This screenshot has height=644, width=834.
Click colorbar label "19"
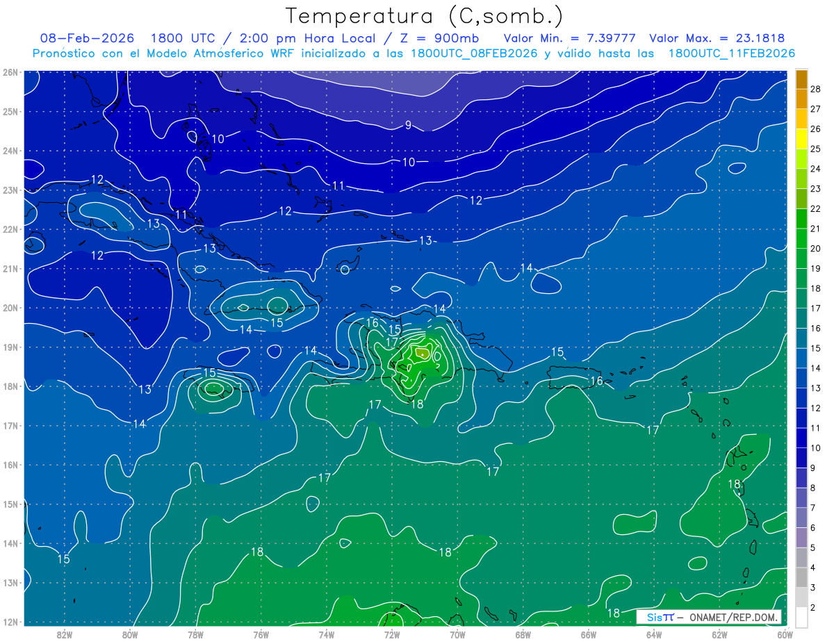coord(815,269)
